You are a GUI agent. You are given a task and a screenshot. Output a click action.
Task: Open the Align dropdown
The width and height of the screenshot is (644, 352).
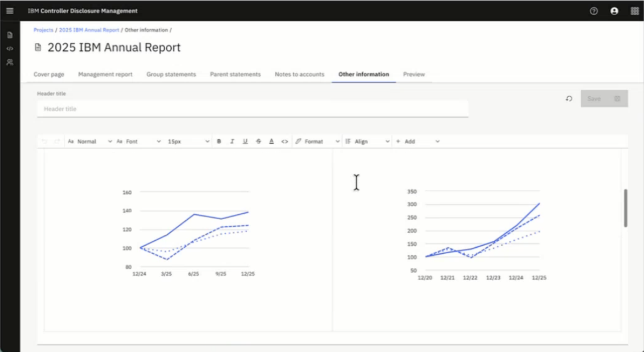click(x=367, y=142)
